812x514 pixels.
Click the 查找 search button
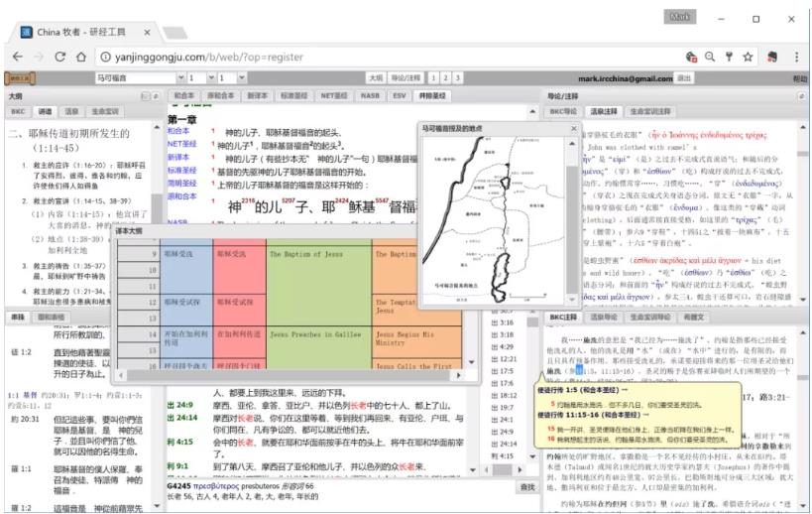[526, 486]
